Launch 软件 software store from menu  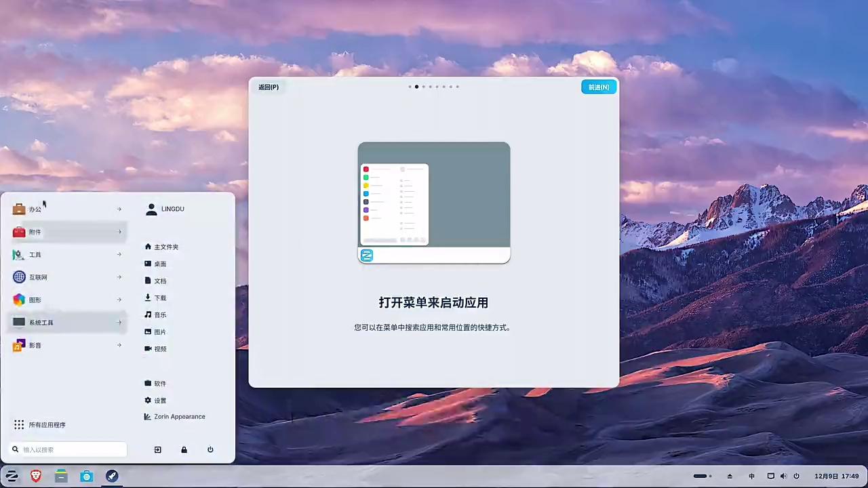(x=156, y=384)
